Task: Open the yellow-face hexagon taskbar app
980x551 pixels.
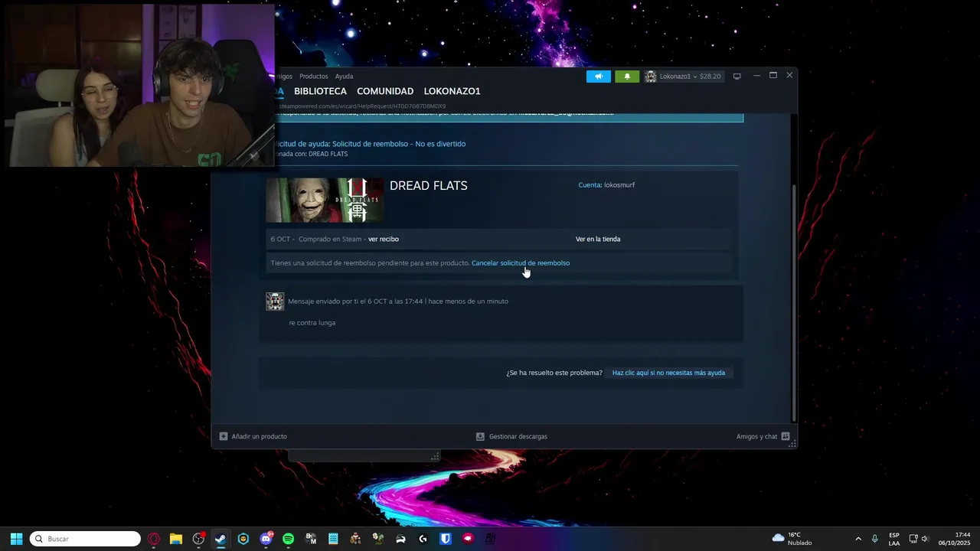Action: 243,539
